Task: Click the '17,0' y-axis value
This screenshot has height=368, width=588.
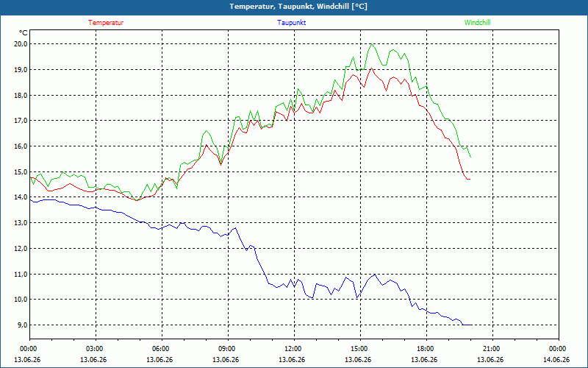Action: pyautogui.click(x=21, y=121)
